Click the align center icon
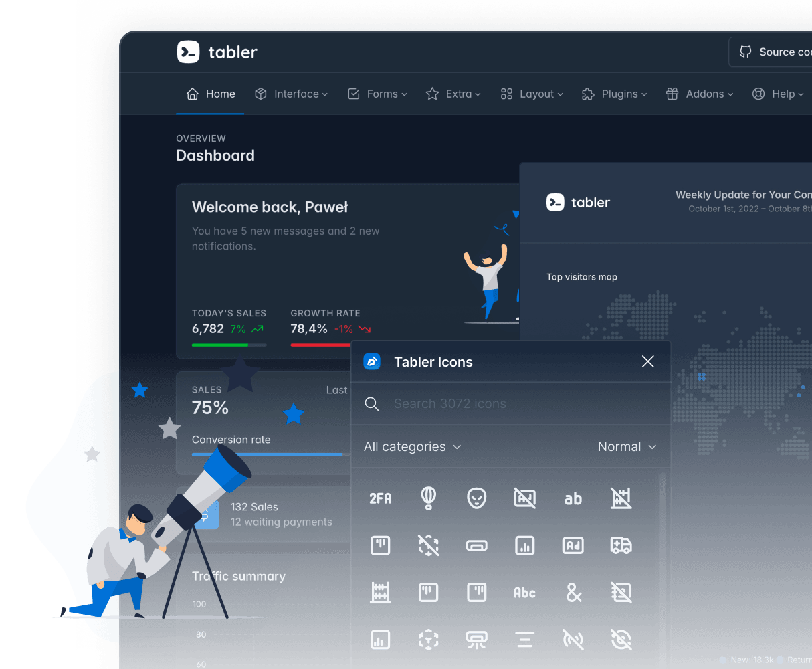 click(525, 640)
